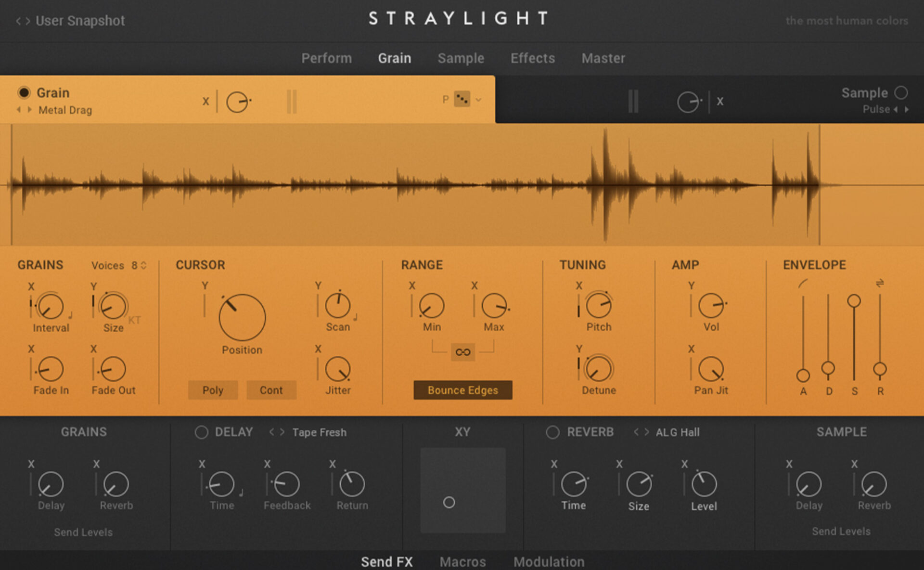Image resolution: width=924 pixels, height=570 pixels.
Task: Enable Bounce Edges in the Range section
Action: click(x=462, y=390)
